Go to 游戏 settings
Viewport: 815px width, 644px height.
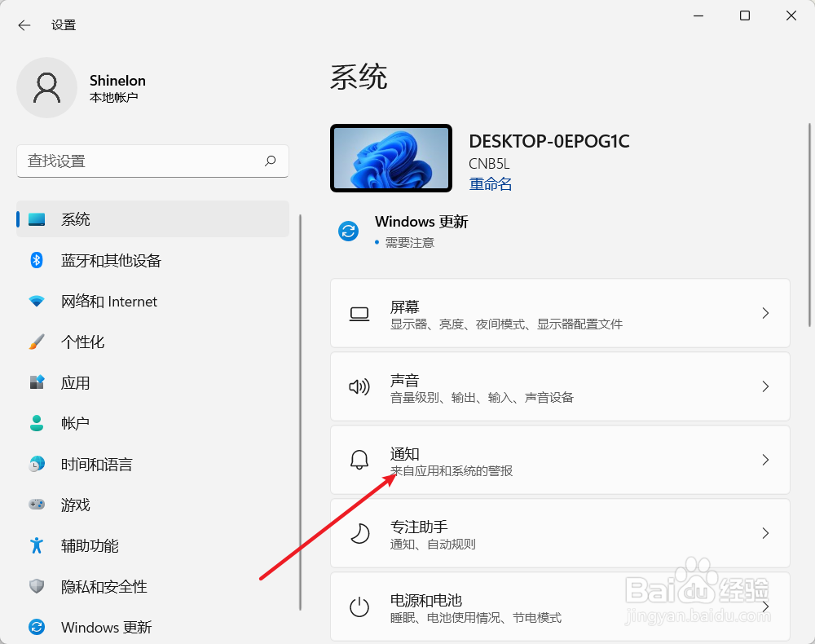click(153, 504)
